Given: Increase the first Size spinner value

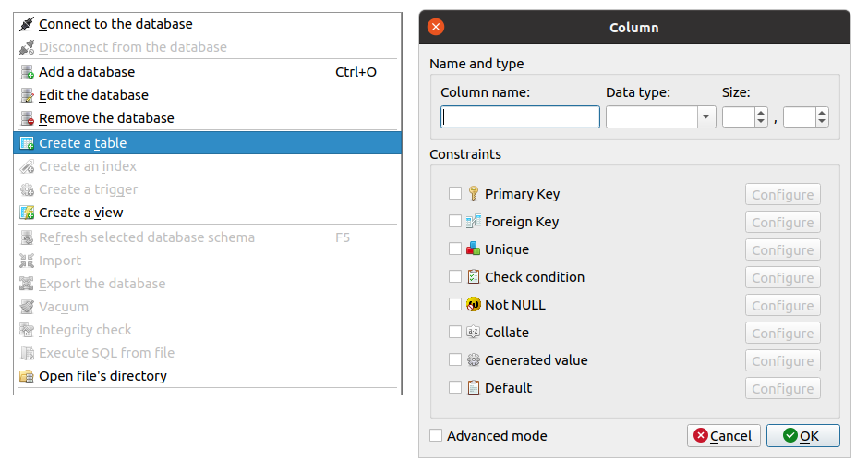Looking at the screenshot, I should (x=761, y=113).
